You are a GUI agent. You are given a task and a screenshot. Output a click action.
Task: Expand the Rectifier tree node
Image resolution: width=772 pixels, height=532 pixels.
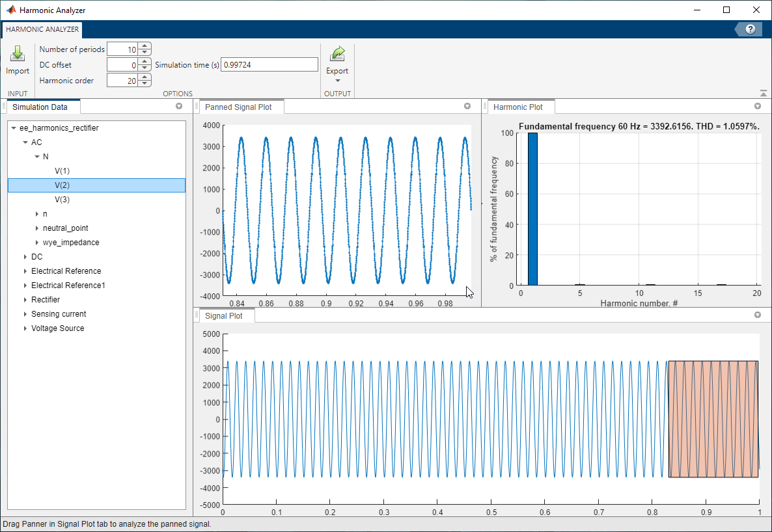tap(25, 299)
